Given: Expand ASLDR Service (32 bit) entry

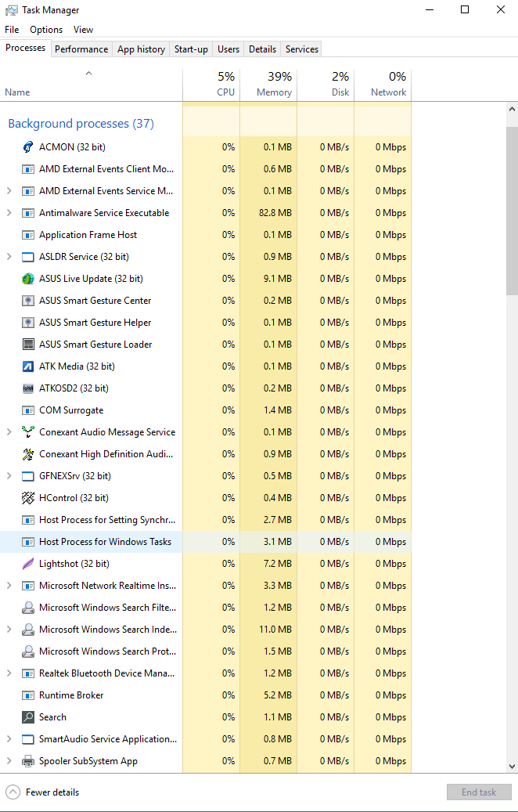Looking at the screenshot, I should tap(9, 256).
